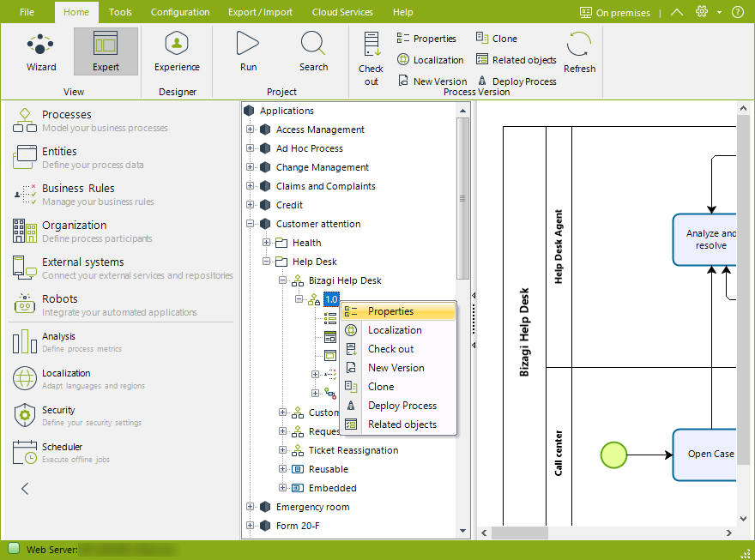Screen dimensions: 755x560
Task: Collapse the left module panel arrow
Action: pos(25,489)
